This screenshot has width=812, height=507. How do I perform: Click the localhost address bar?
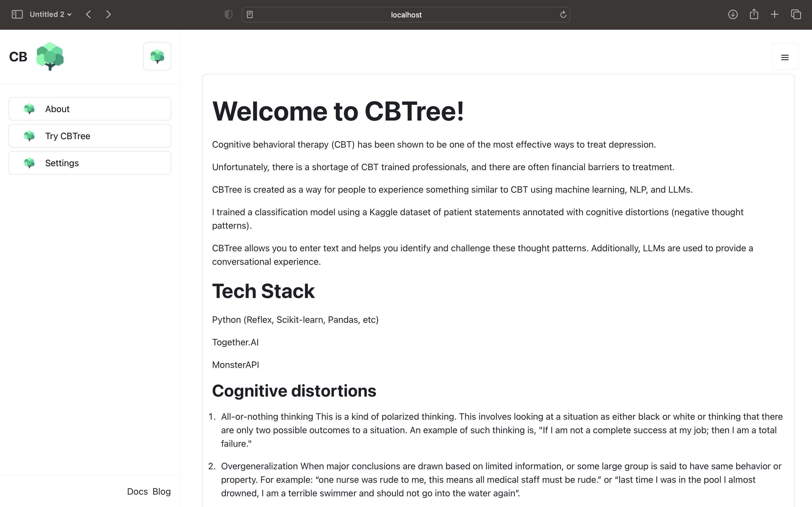[x=406, y=15]
